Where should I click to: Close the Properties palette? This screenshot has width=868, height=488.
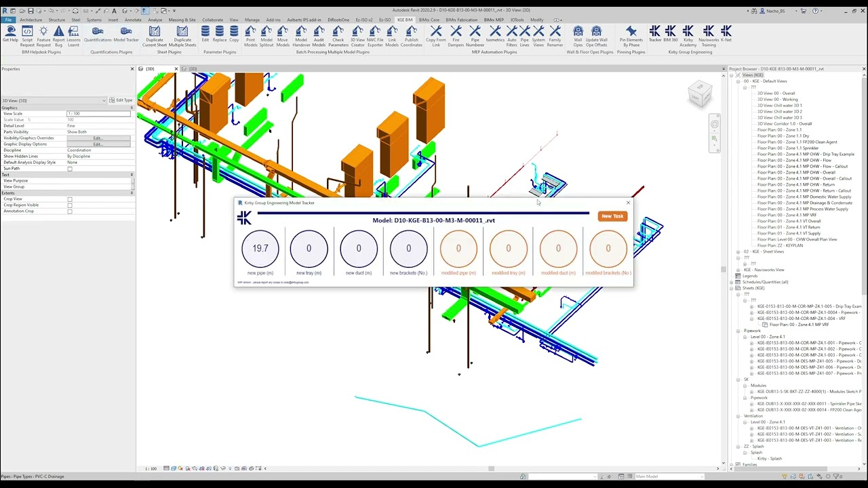click(x=132, y=69)
